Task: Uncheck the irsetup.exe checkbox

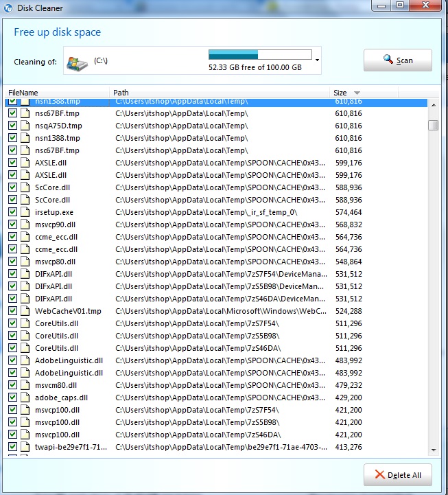Action: 12,212
